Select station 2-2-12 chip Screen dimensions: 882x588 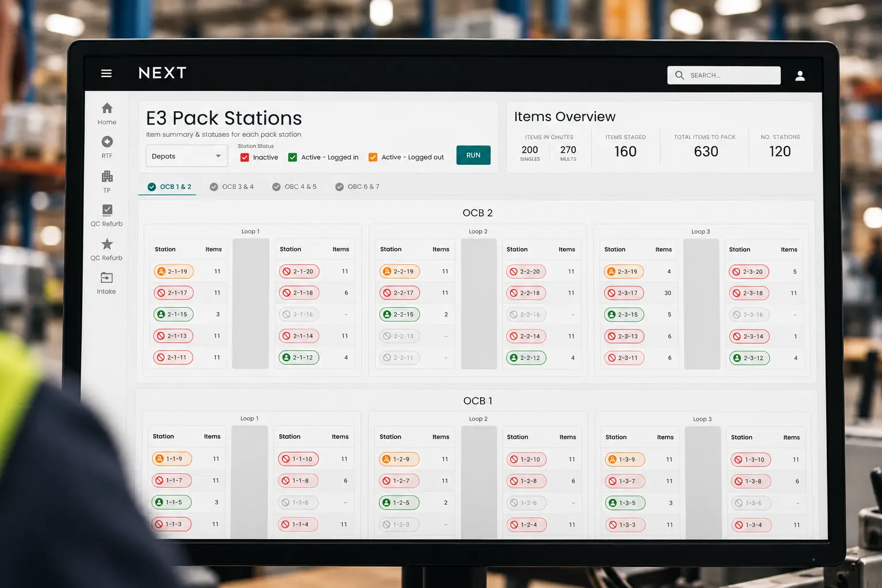coord(525,358)
